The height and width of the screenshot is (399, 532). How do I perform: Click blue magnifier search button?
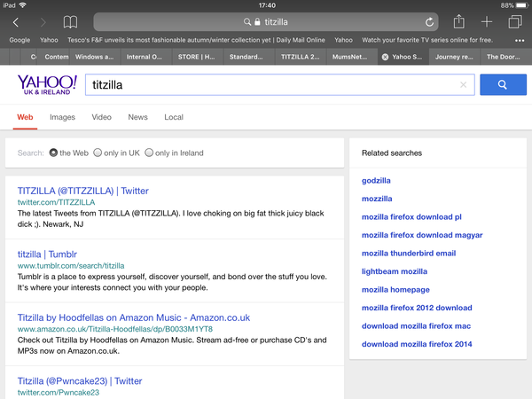click(x=503, y=85)
